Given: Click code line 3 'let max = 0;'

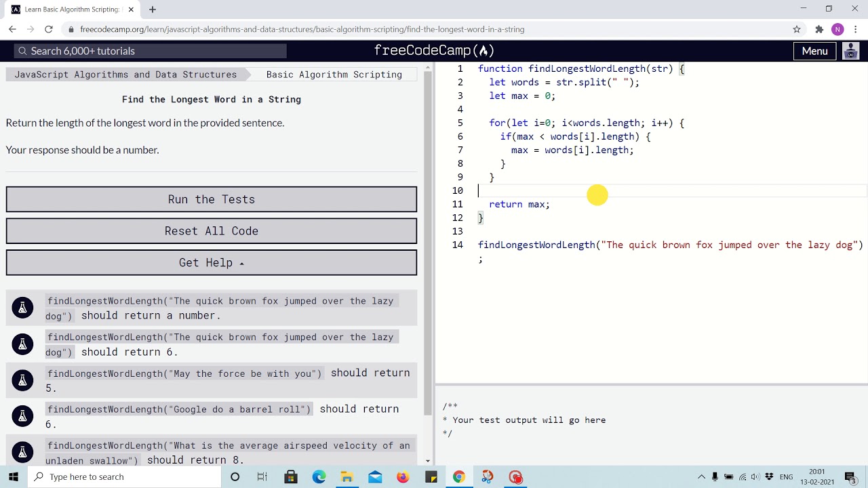Looking at the screenshot, I should pos(522,96).
